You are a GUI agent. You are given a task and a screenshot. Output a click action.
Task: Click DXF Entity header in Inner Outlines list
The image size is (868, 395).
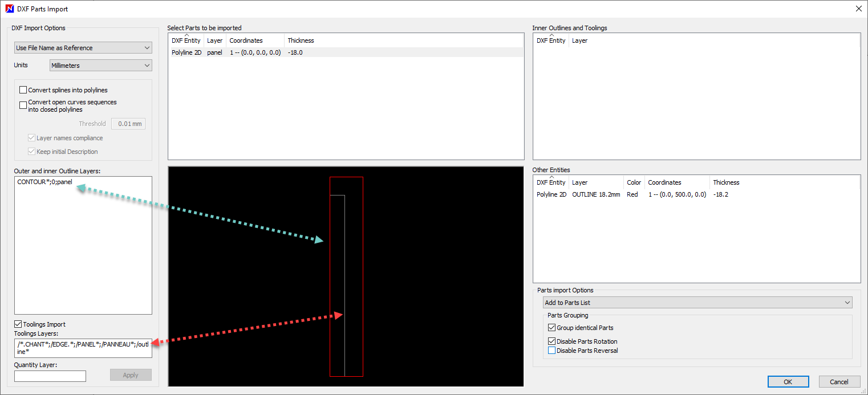pos(551,40)
